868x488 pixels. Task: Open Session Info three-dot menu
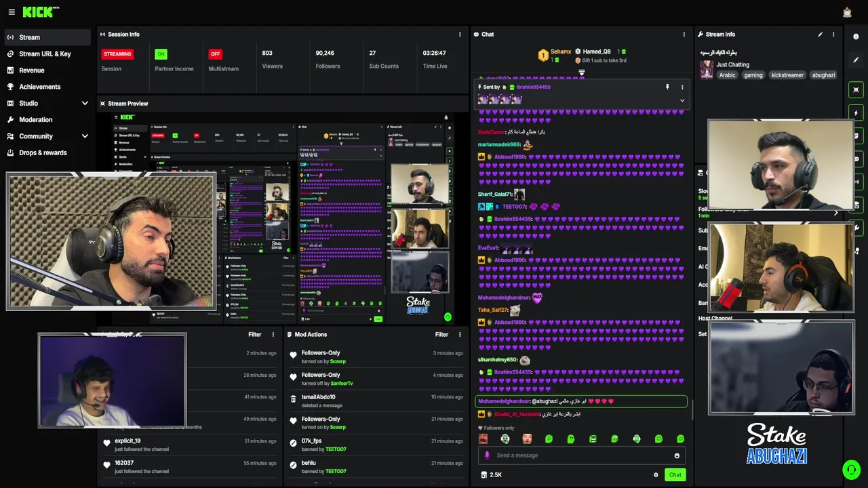[x=460, y=35]
